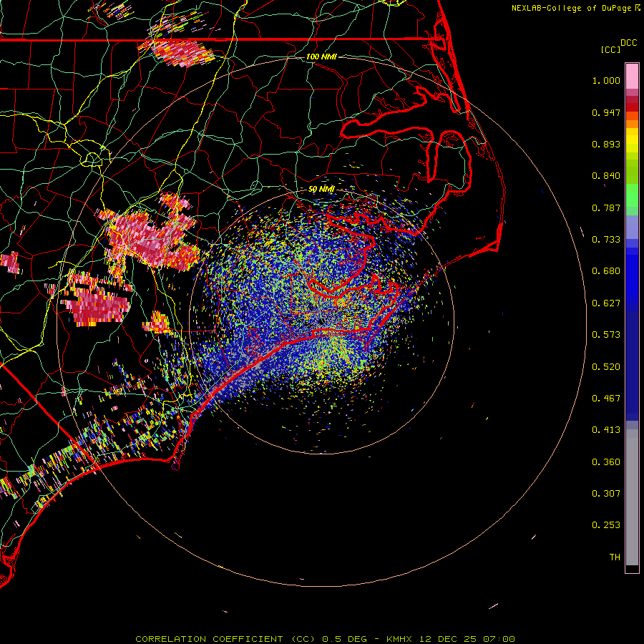Select the 0.787 scale value
The width and height of the screenshot is (644, 644).
pyautogui.click(x=606, y=208)
